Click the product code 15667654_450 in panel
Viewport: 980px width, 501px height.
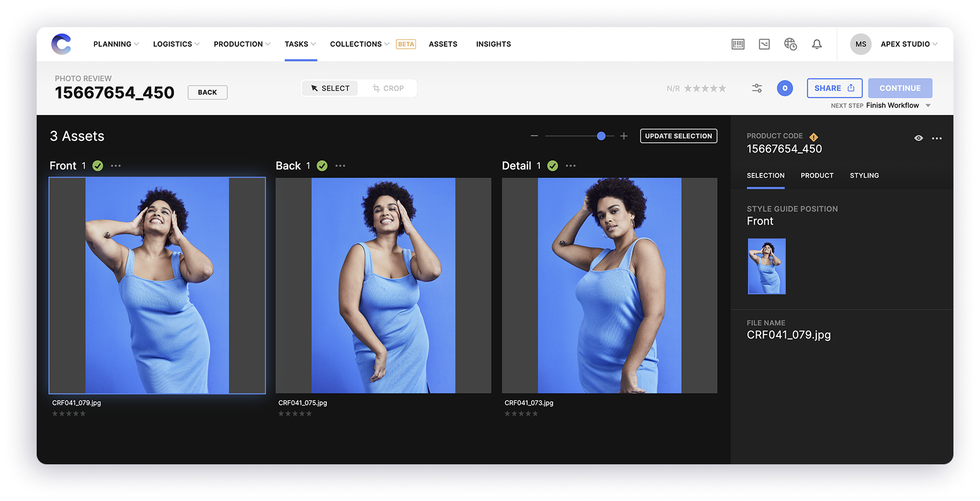tap(784, 149)
